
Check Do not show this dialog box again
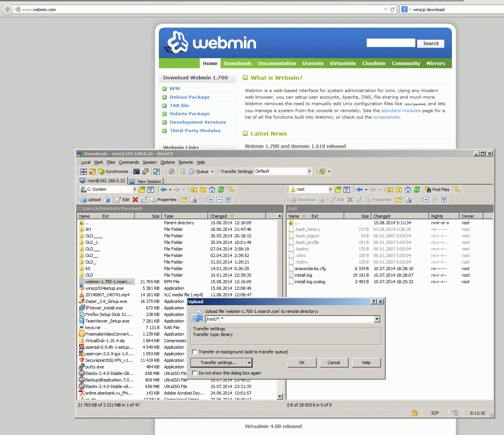coord(195,373)
